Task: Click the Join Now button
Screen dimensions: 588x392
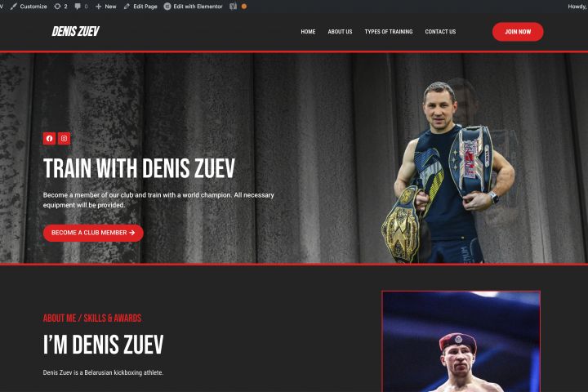Action: click(x=518, y=32)
